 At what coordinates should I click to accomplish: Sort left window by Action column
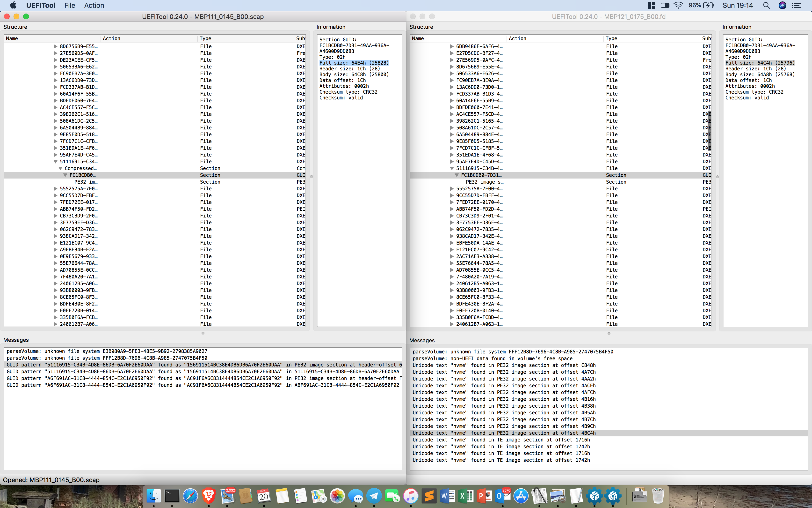click(x=149, y=38)
